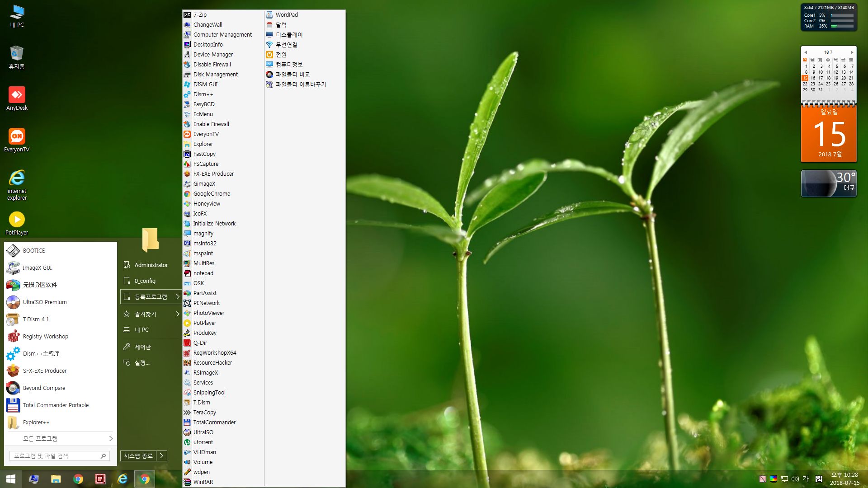Launch Beyond Compare from start menu
Screen dimensions: 868x488
point(61,388)
